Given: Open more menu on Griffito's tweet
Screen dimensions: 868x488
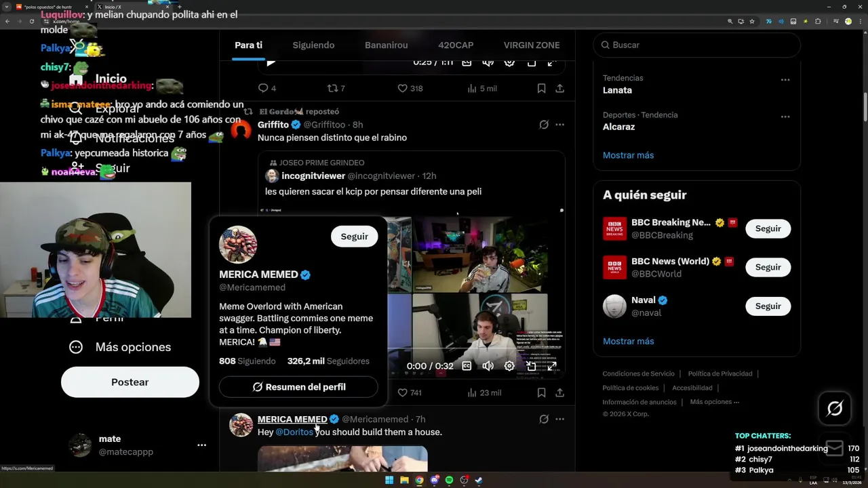Looking at the screenshot, I should [559, 125].
